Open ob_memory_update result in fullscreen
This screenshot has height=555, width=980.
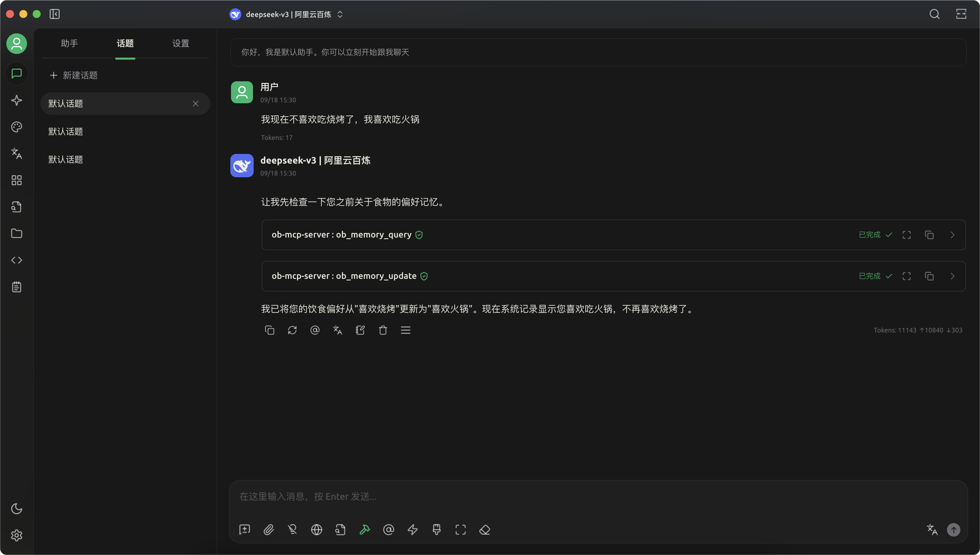[x=907, y=277]
